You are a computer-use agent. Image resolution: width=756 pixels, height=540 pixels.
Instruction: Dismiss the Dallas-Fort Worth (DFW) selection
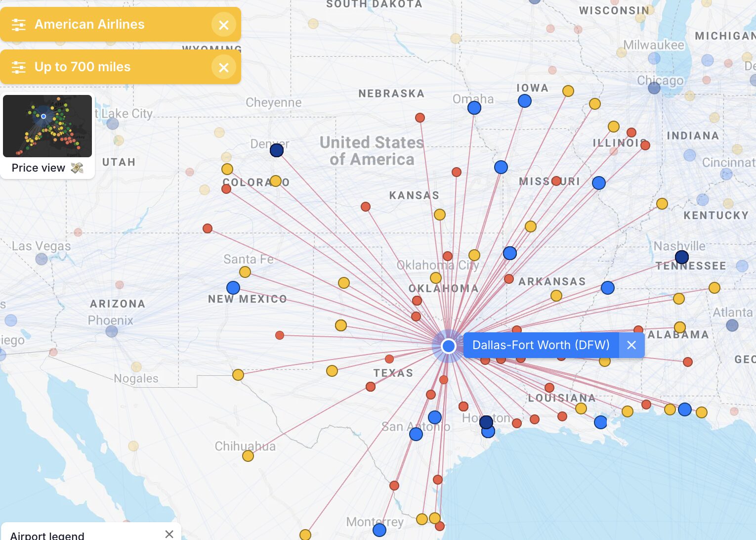631,345
